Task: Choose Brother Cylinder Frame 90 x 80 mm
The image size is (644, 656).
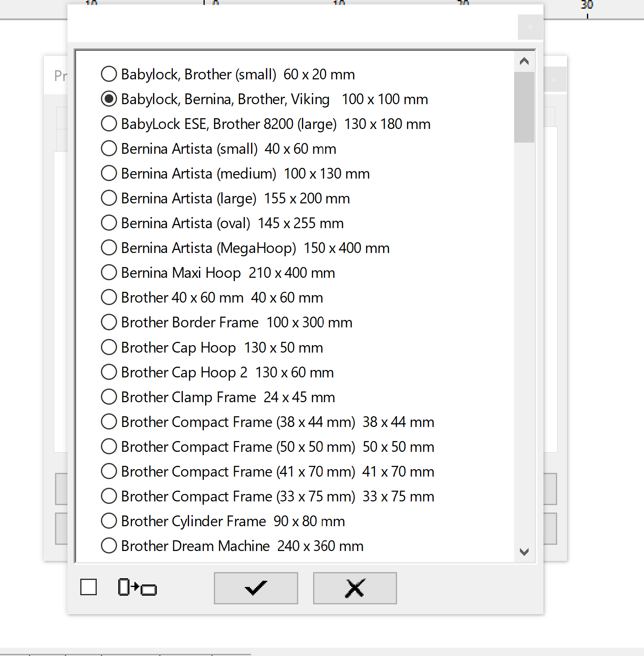Action: click(109, 521)
